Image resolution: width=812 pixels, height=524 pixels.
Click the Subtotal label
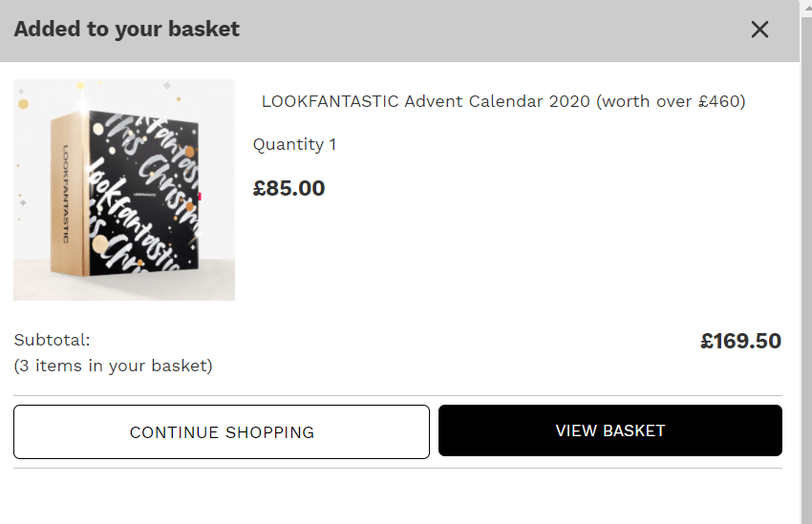coord(52,340)
